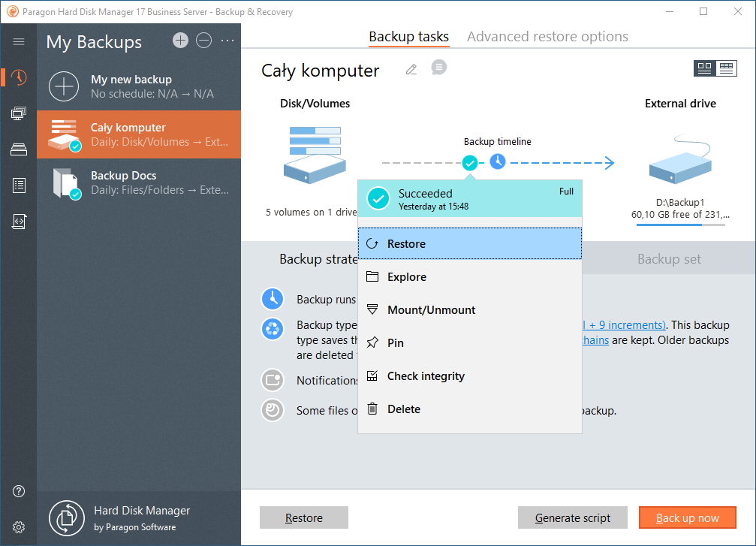Select the Disk/Volumes source icon

[315, 155]
